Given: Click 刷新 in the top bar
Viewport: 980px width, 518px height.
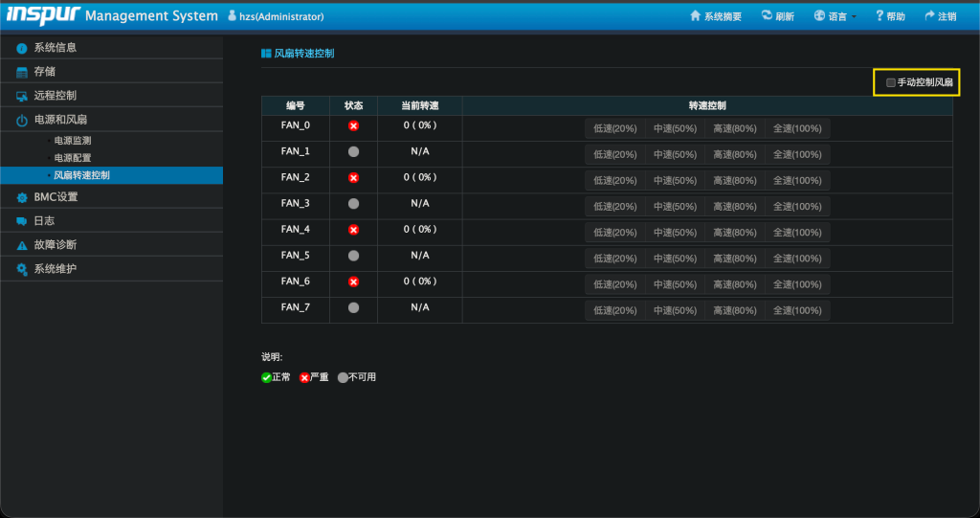Looking at the screenshot, I should [x=777, y=16].
